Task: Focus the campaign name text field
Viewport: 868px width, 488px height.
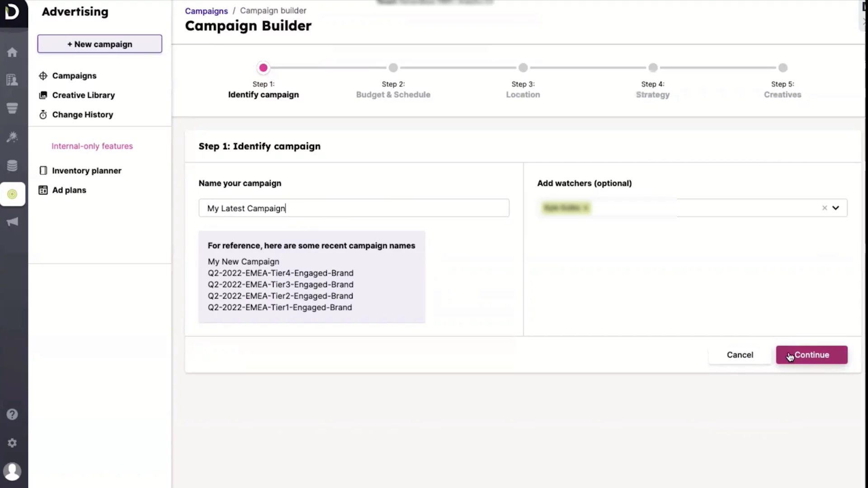Action: click(x=354, y=208)
